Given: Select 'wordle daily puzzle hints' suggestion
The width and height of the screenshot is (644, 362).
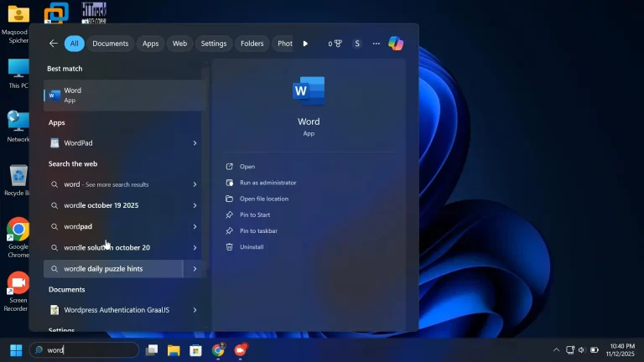Looking at the screenshot, I should [113, 269].
